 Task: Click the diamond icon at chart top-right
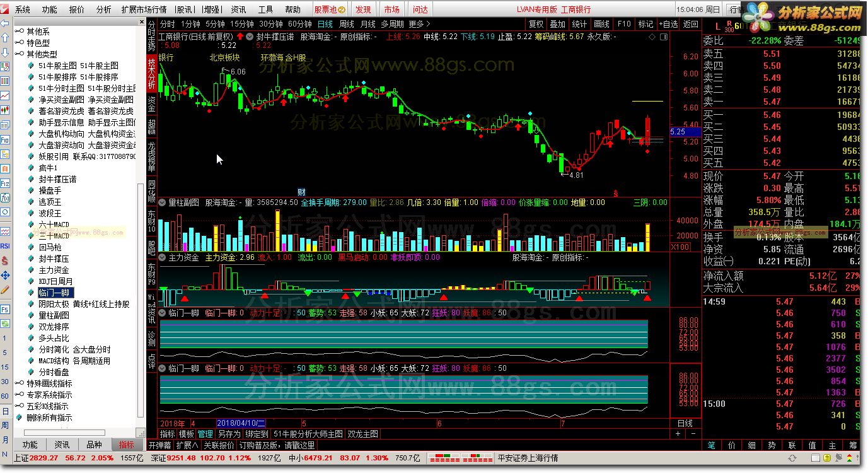[x=652, y=37]
